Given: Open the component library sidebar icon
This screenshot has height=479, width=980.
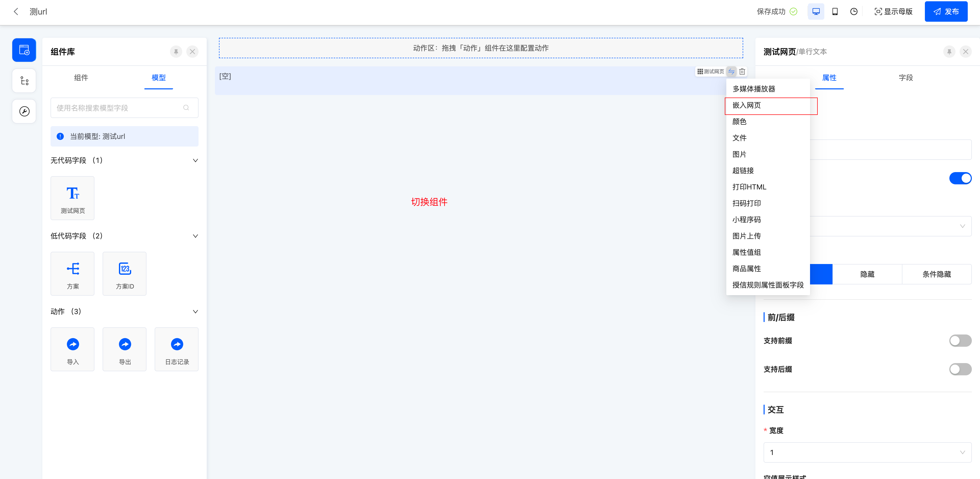Looking at the screenshot, I should pos(24,50).
